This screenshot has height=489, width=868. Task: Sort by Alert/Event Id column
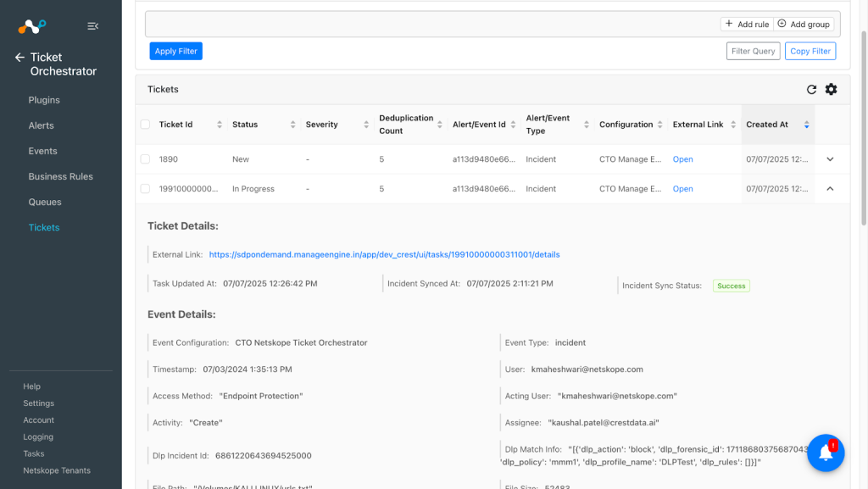coord(513,125)
